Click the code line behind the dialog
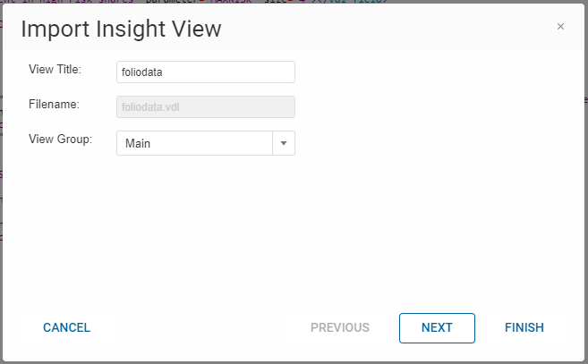Viewport: 588px width, 364px height. [x=268, y=4]
